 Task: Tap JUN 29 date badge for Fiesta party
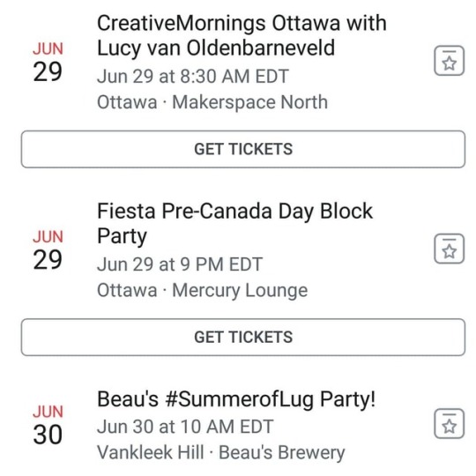point(48,249)
